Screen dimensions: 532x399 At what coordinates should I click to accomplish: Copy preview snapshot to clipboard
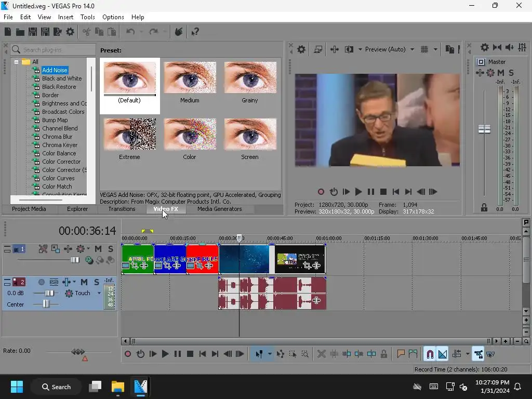click(x=449, y=49)
